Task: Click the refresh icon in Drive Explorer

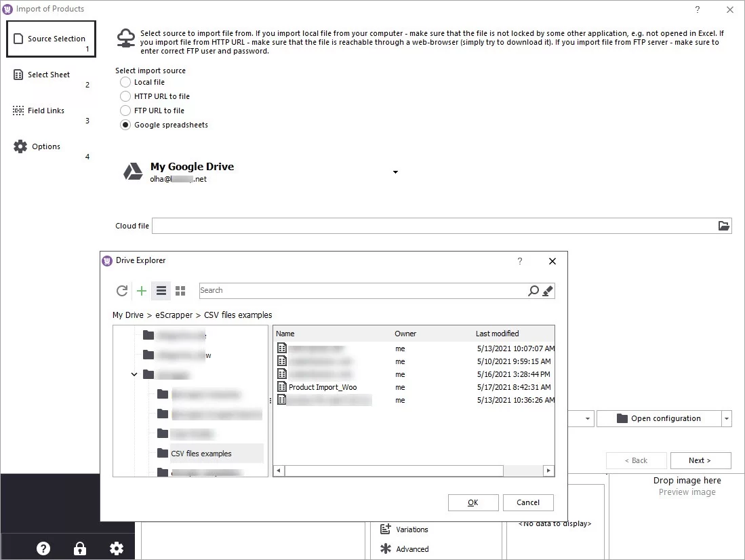Action: pos(122,291)
